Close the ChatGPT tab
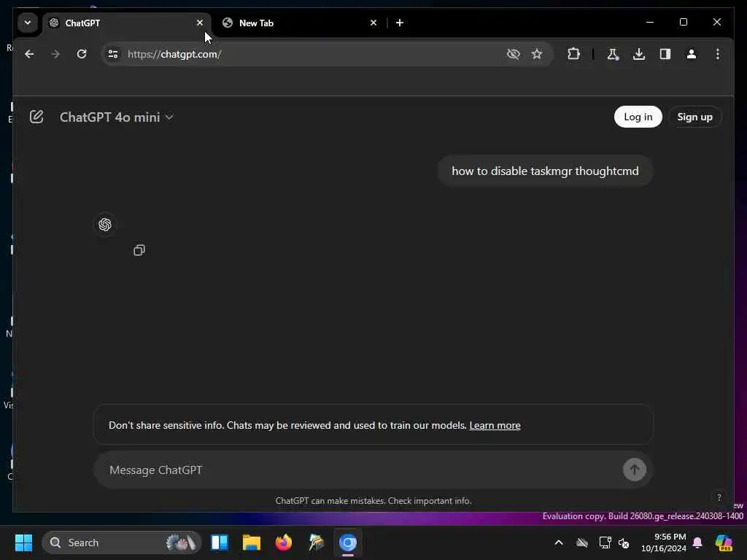Viewport: 747px width, 560px height. (x=200, y=23)
